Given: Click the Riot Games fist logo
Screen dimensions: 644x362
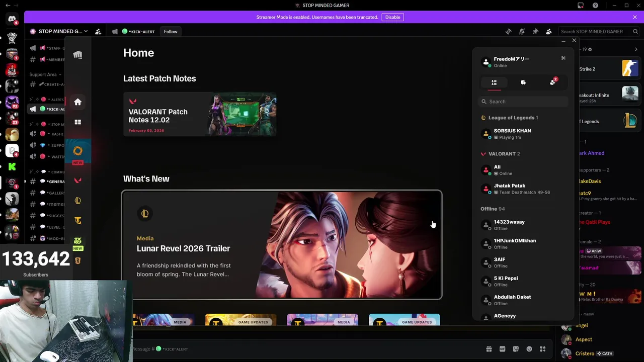Looking at the screenshot, I should (77, 55).
